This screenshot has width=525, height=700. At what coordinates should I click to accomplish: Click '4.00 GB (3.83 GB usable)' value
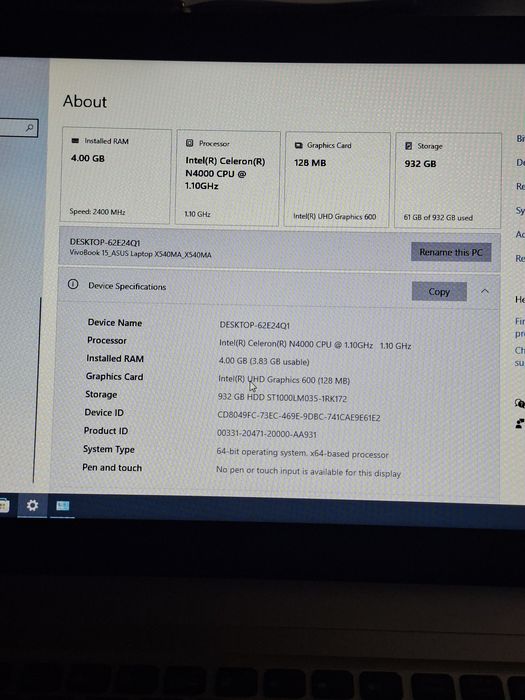(x=264, y=362)
